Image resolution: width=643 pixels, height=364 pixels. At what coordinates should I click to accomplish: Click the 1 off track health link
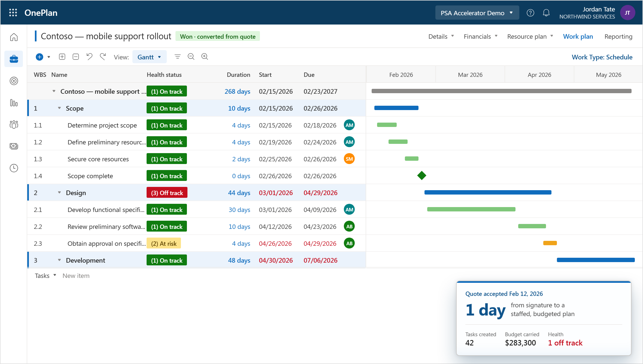click(x=565, y=343)
